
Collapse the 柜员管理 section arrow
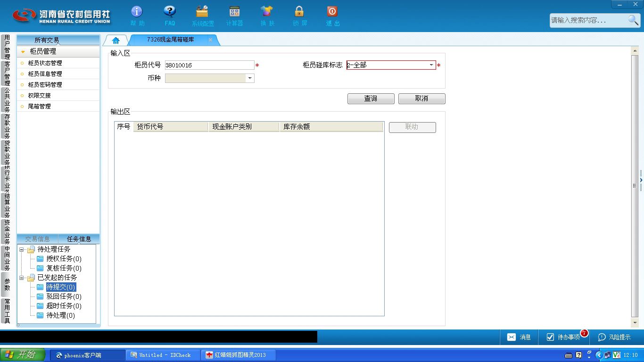point(23,52)
